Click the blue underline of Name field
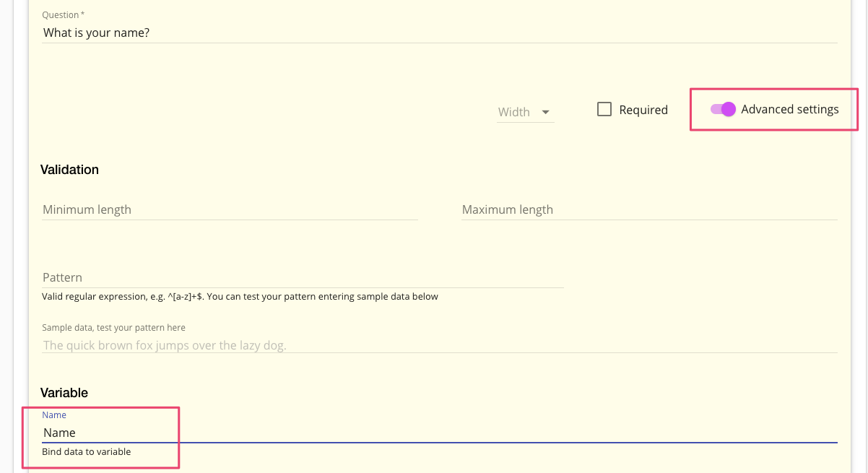Image resolution: width=868 pixels, height=473 pixels. tap(439, 442)
